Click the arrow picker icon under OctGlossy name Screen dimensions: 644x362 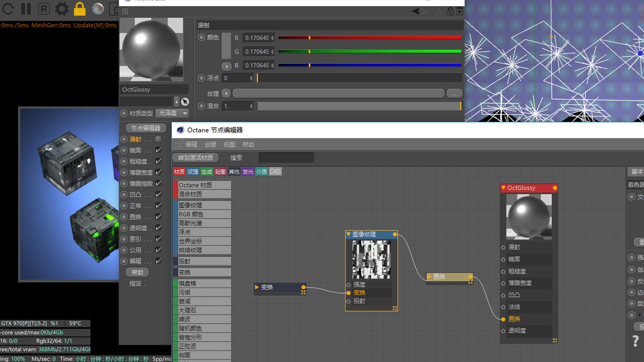(185, 102)
